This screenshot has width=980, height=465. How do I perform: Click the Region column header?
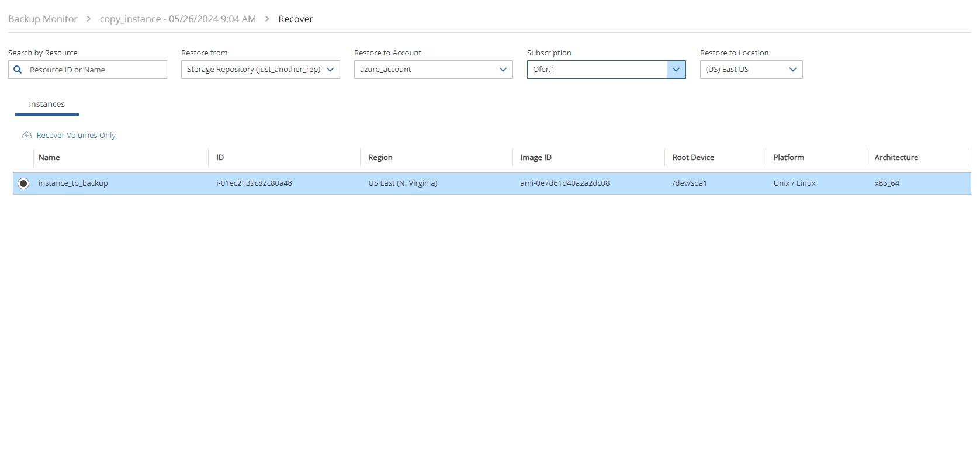point(380,158)
